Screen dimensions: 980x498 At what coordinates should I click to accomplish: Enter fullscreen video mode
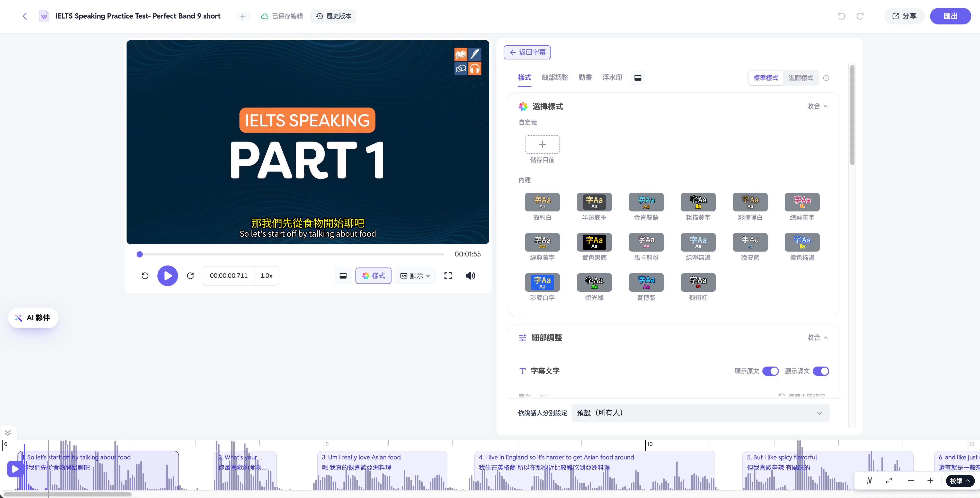tap(448, 276)
